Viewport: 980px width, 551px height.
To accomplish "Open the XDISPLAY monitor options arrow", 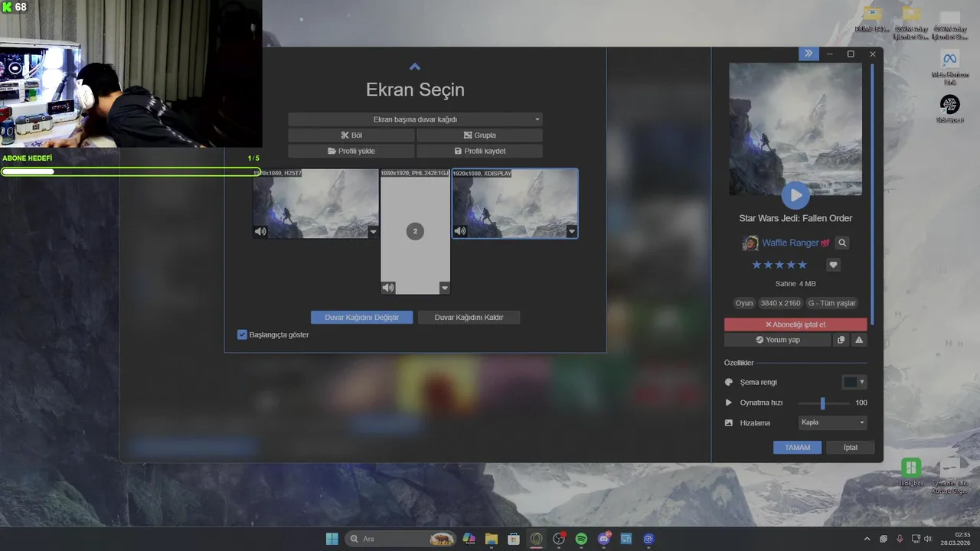I will tap(571, 231).
